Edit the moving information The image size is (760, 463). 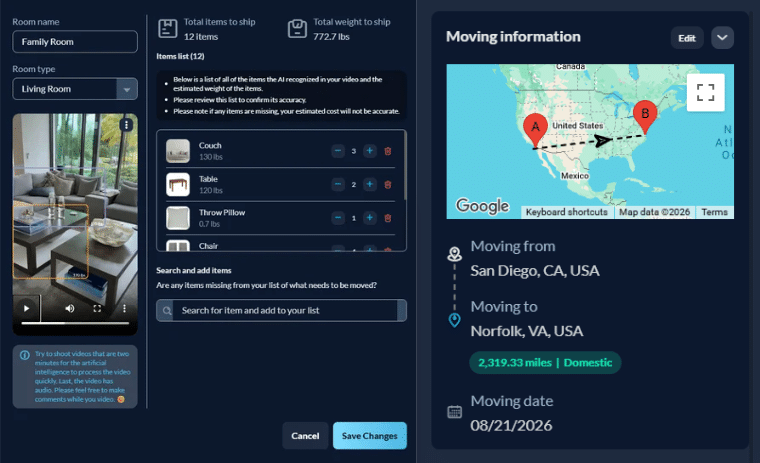tap(687, 38)
